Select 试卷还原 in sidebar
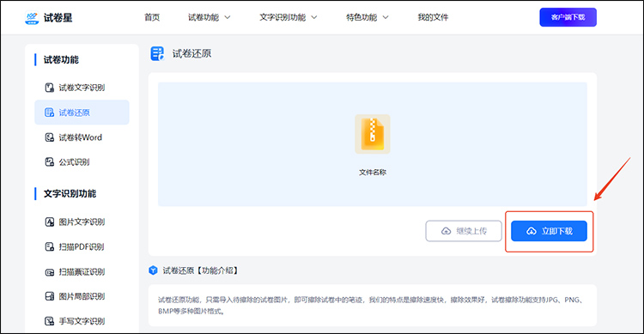 82,112
